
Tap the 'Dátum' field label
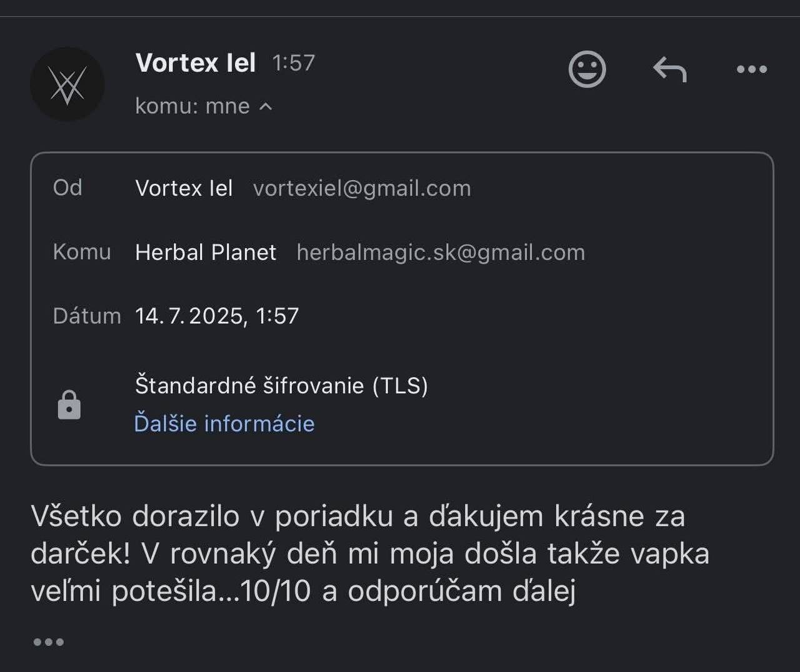click(87, 316)
